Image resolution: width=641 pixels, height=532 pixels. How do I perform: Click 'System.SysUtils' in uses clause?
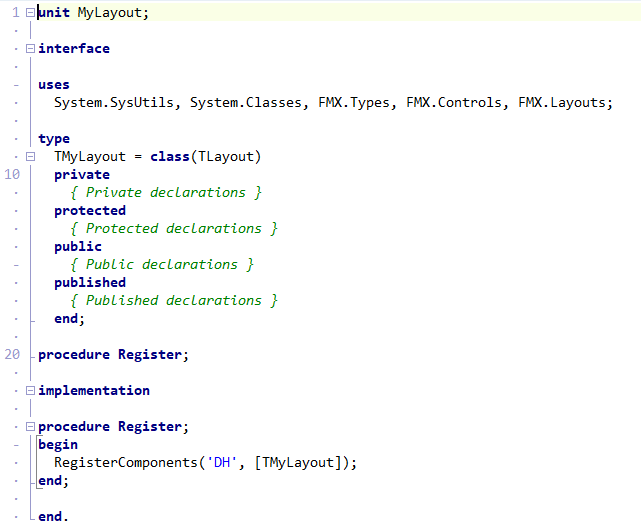click(x=114, y=103)
